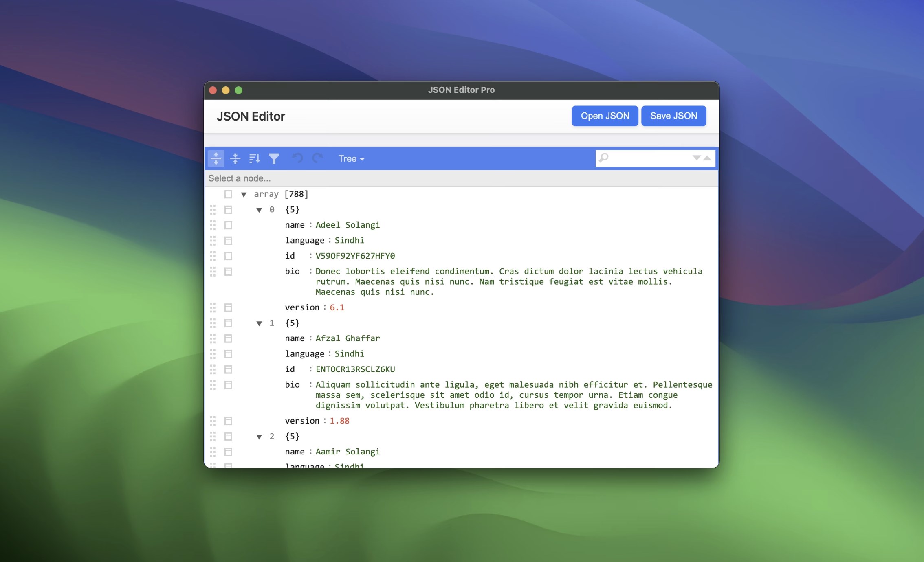Select the Expand All icon in the toolbar
This screenshot has width=924, height=562.
pos(216,158)
